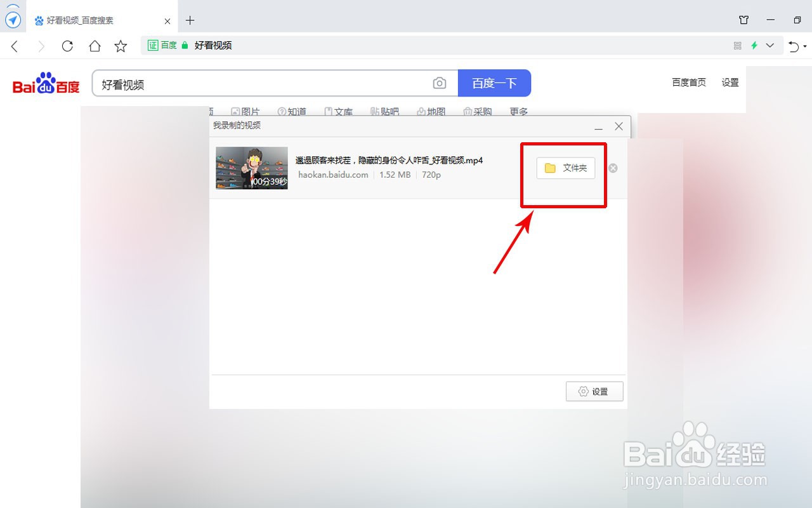Image resolution: width=812 pixels, height=508 pixels.
Task: Click the undo closed tab arrow icon
Action: [x=794, y=46]
